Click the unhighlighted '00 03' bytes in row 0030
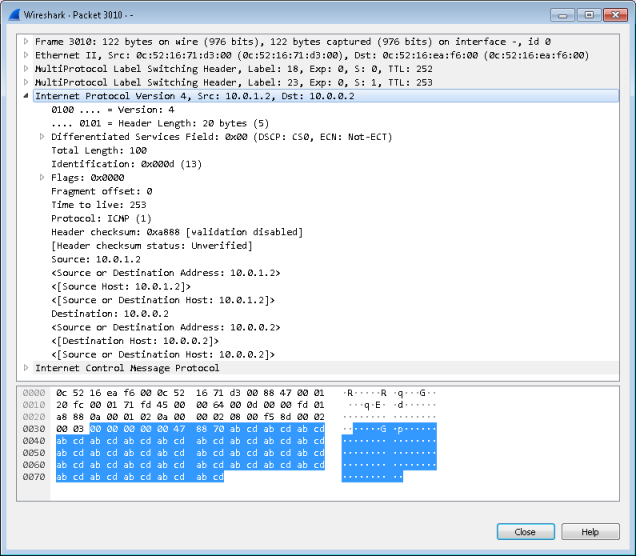This screenshot has width=636, height=556. click(70, 429)
